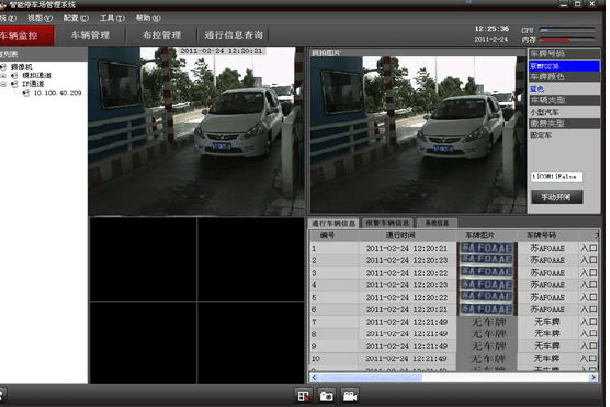The image size is (610, 407).
Task: Collapse the IP通道 tree node
Action: coord(4,84)
